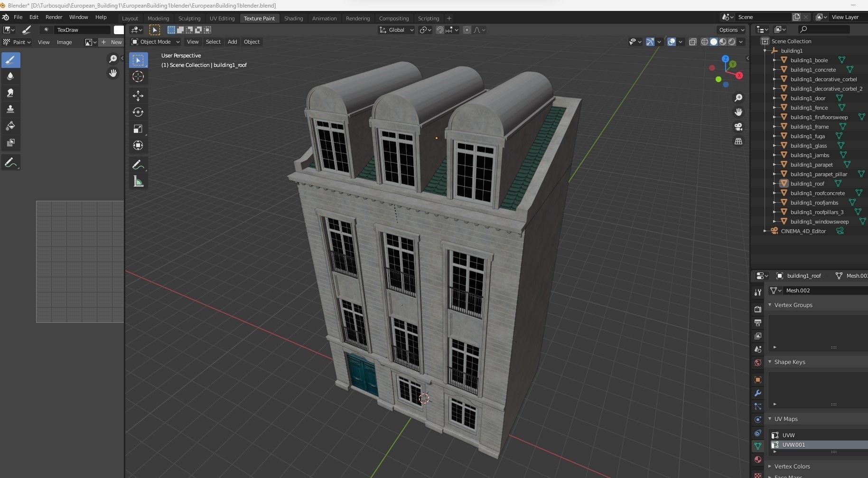This screenshot has width=868, height=478.
Task: Toggle proportional editing
Action: coord(467,30)
